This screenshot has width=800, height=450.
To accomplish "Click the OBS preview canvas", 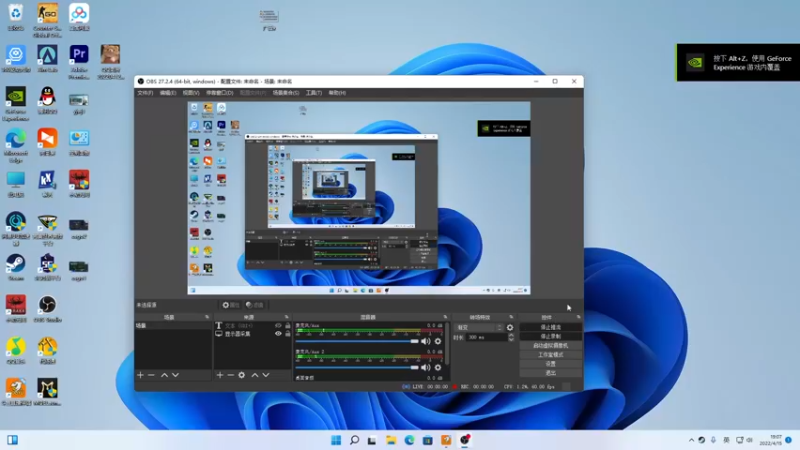I will coord(359,198).
